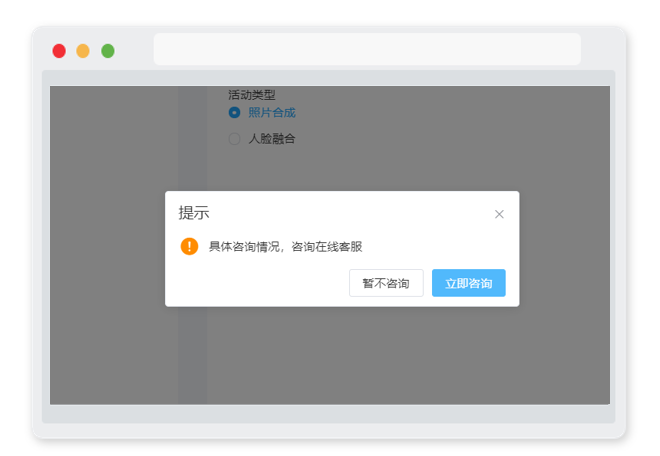Click the red window close dot

[59, 51]
